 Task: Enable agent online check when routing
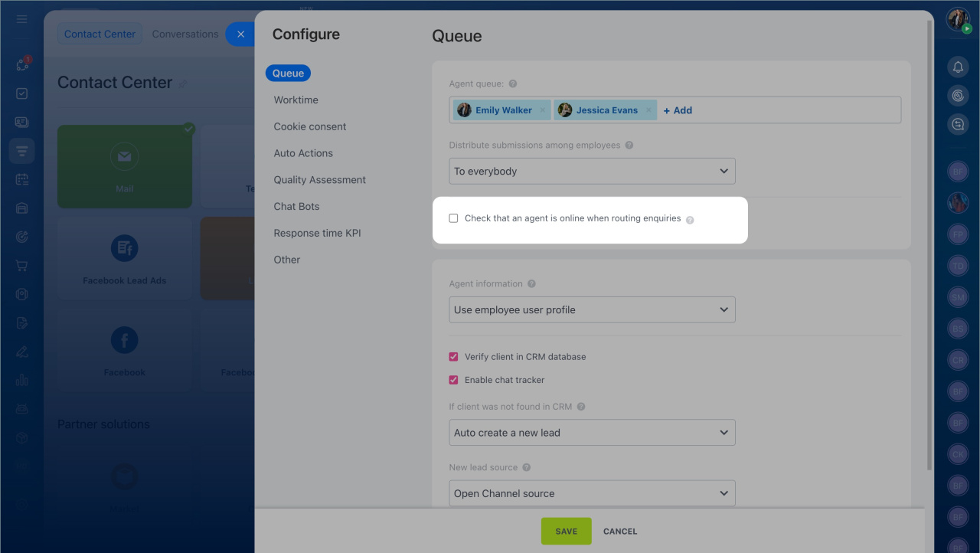coord(454,218)
